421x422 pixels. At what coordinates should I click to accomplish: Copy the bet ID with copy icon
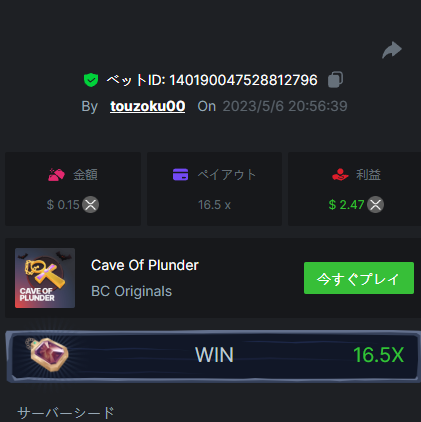(335, 80)
